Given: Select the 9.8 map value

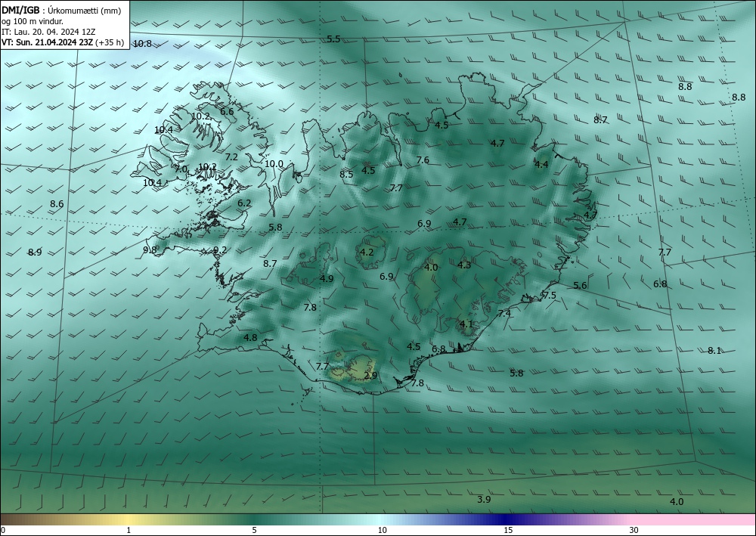Looking at the screenshot, I should 150,249.
